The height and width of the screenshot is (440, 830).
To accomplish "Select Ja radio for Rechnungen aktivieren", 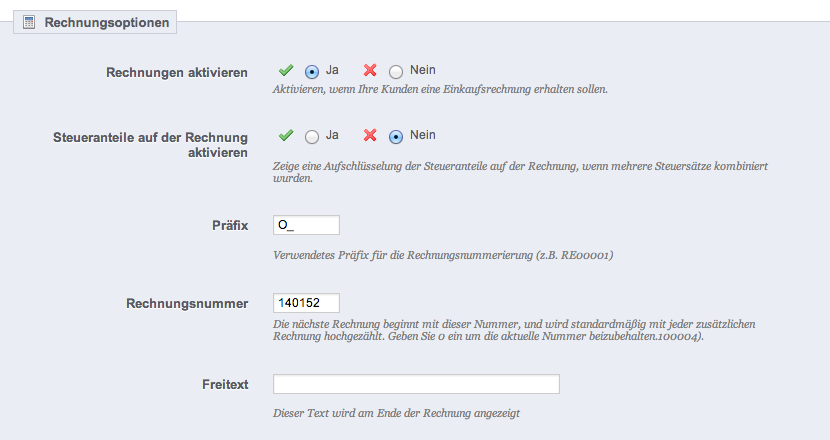I will (312, 72).
